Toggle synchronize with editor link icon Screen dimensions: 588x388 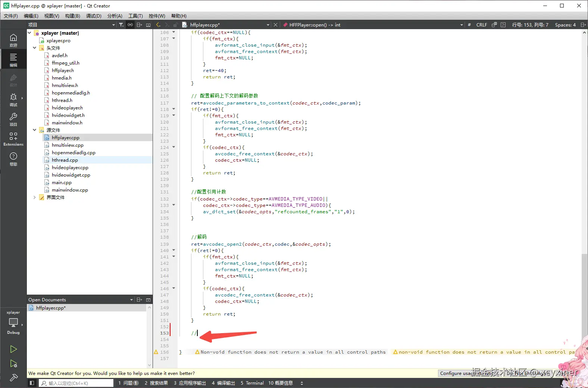tap(130, 25)
